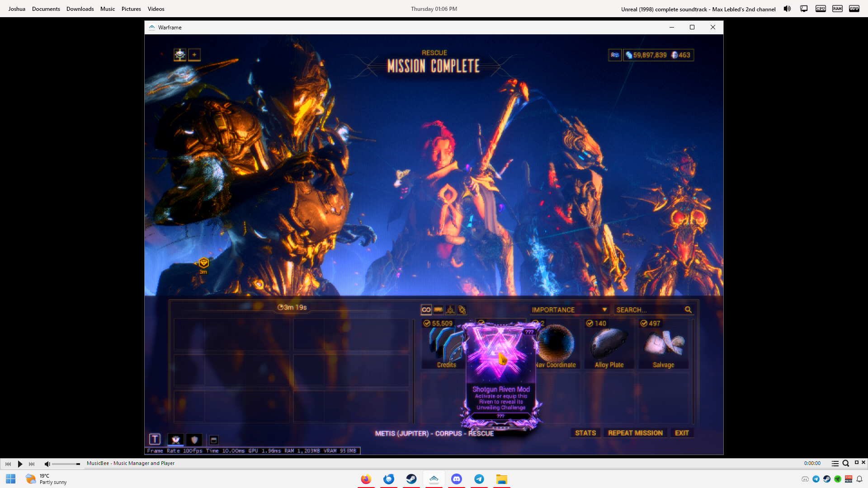Open the GPU monitor icon in top panel
Viewport: 868px width, 488px height.
click(854, 9)
